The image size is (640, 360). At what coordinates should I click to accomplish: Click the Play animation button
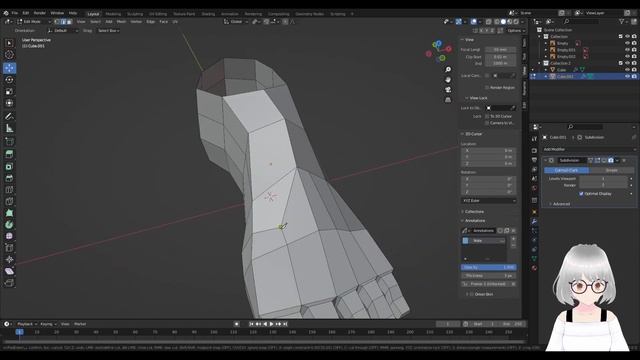(x=271, y=324)
